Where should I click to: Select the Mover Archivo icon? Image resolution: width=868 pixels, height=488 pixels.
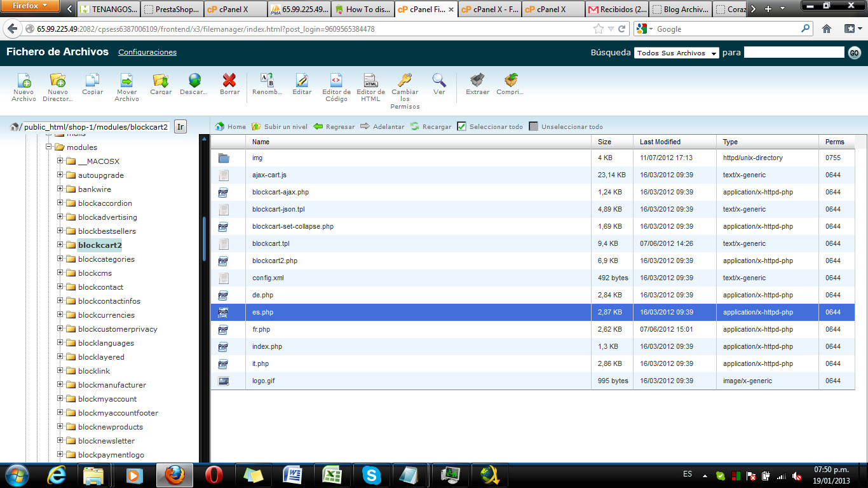tap(126, 81)
